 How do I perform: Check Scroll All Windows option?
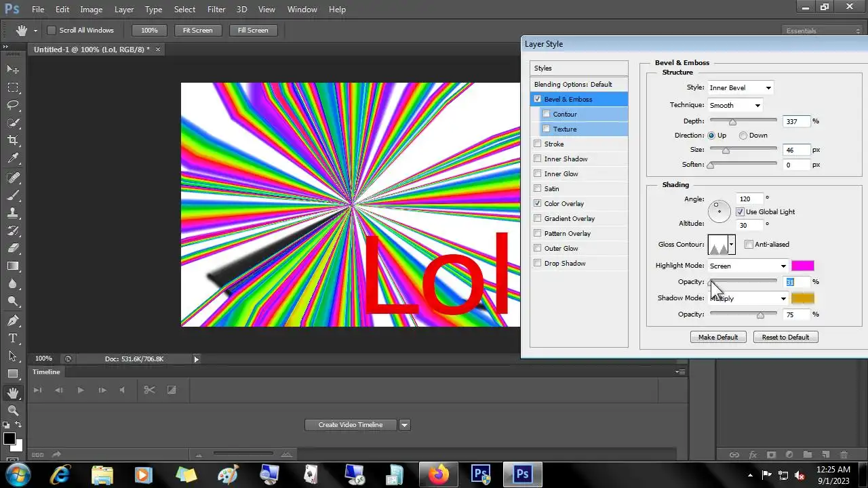[x=51, y=30]
